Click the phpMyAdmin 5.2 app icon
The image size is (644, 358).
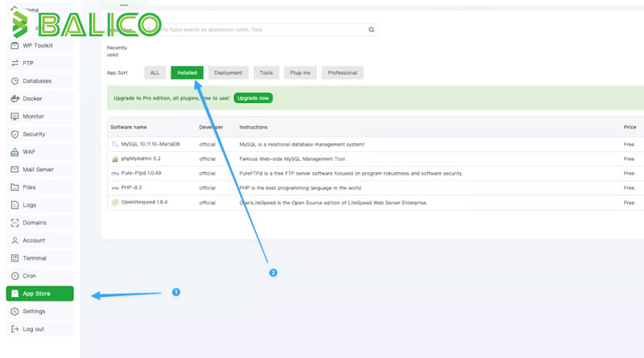pyautogui.click(x=115, y=158)
